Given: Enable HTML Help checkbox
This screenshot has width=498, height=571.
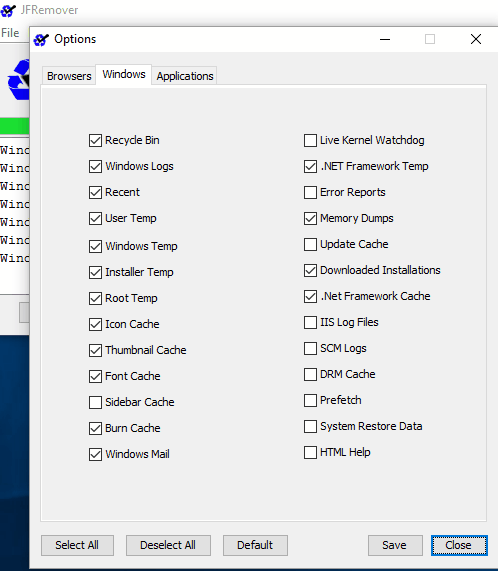Looking at the screenshot, I should (x=310, y=452).
